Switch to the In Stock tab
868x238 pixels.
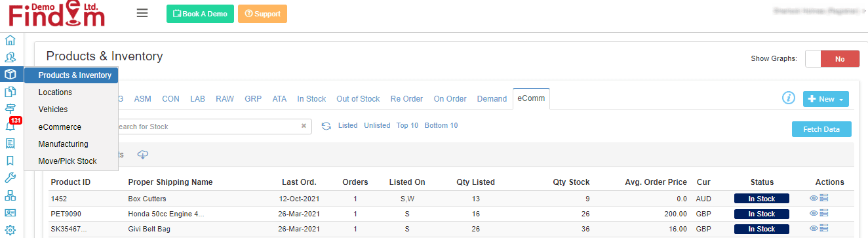pos(311,99)
